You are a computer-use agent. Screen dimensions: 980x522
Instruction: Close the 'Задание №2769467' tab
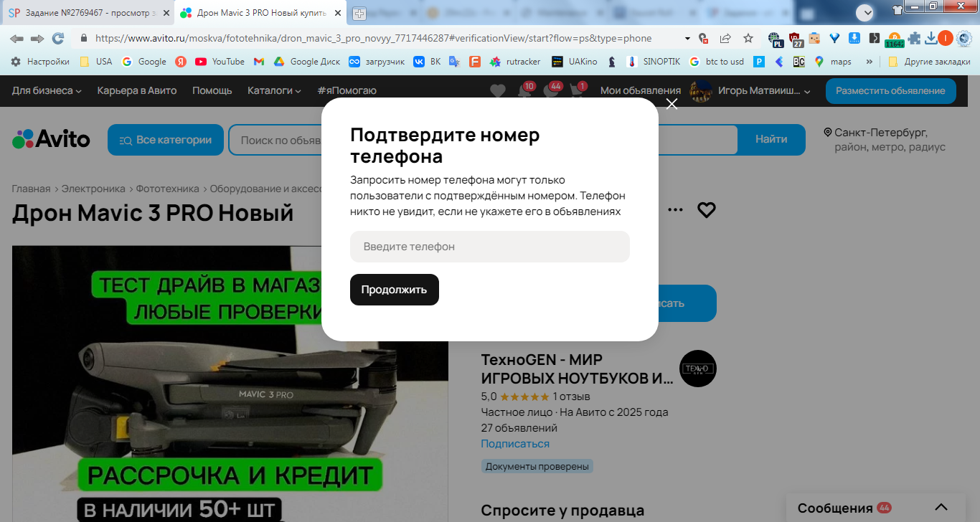(x=165, y=13)
